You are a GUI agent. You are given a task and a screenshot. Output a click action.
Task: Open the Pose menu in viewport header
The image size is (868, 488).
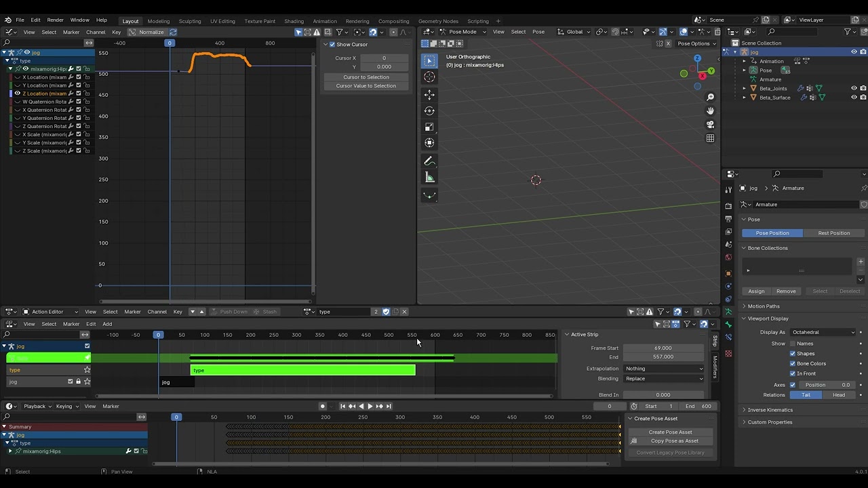click(538, 32)
